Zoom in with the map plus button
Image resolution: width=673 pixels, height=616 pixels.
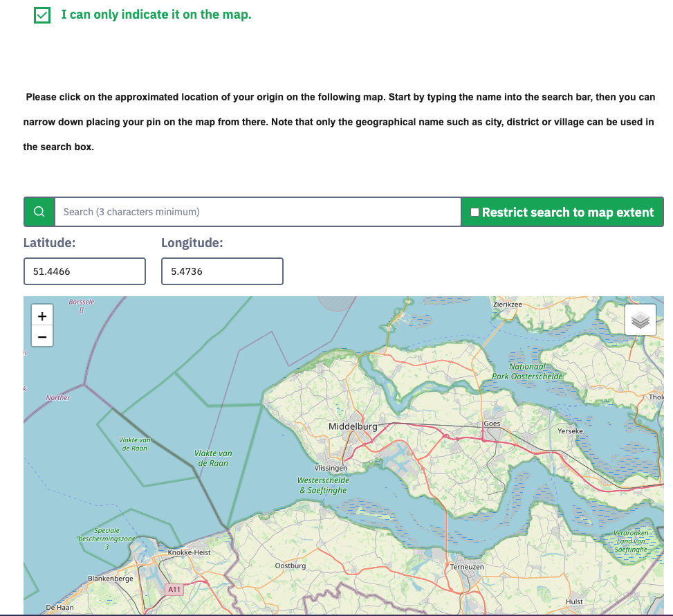[x=42, y=316]
